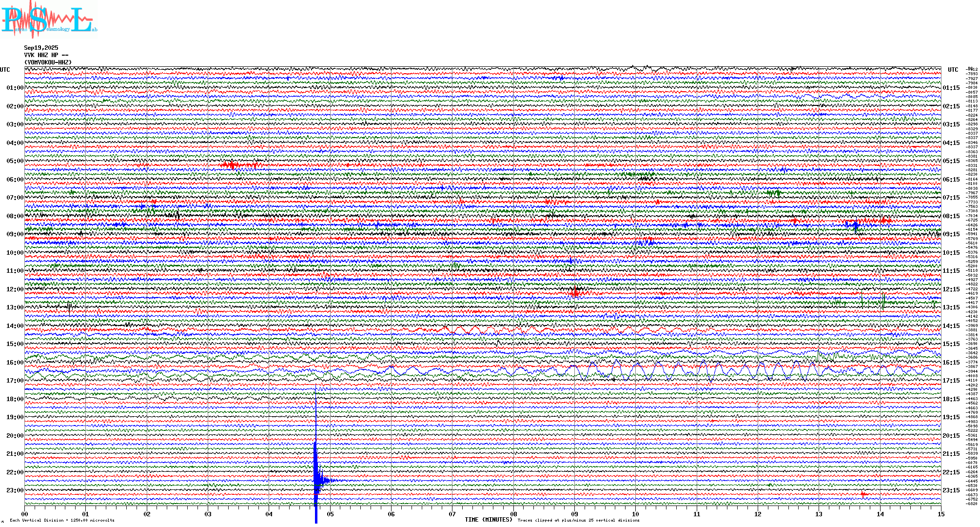This screenshot has width=980, height=527.
Task: Click the 16:00 hour label
Action: (15, 363)
